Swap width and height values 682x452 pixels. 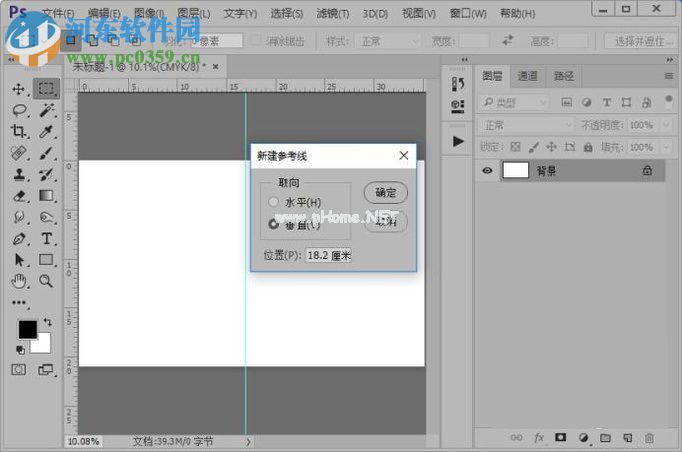point(508,41)
